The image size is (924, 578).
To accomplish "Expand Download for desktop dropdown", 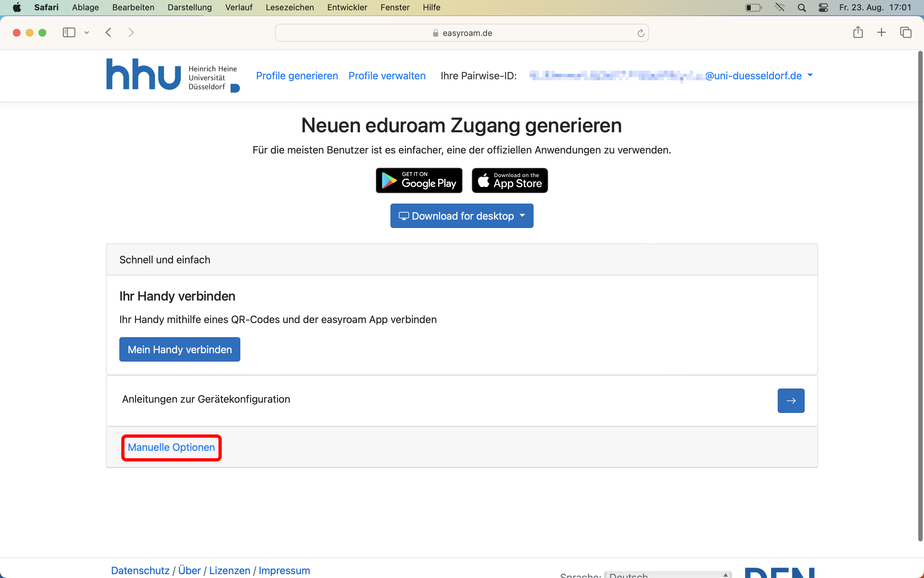I will (x=462, y=215).
